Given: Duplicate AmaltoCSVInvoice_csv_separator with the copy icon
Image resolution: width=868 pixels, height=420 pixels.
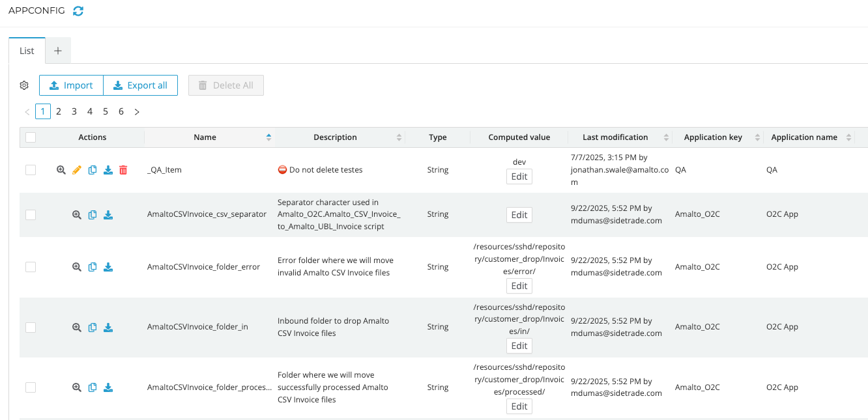Looking at the screenshot, I should (x=92, y=214).
